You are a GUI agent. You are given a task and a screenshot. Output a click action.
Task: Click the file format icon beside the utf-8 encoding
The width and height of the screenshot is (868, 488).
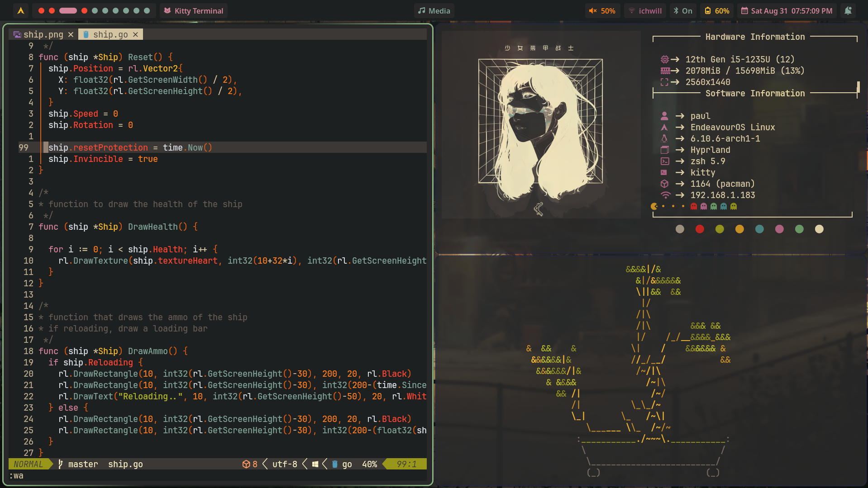coord(315,464)
